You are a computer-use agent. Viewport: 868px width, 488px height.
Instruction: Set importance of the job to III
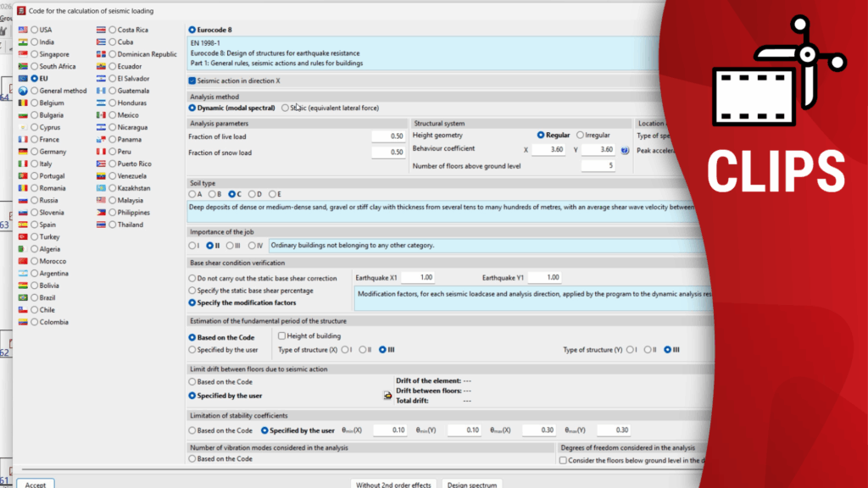coord(229,246)
